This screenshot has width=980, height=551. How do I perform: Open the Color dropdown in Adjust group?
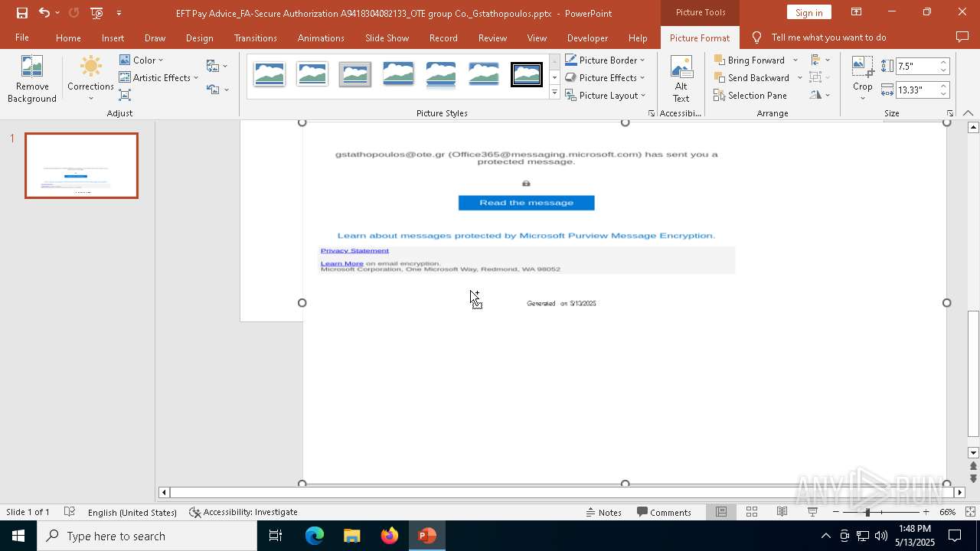141,60
